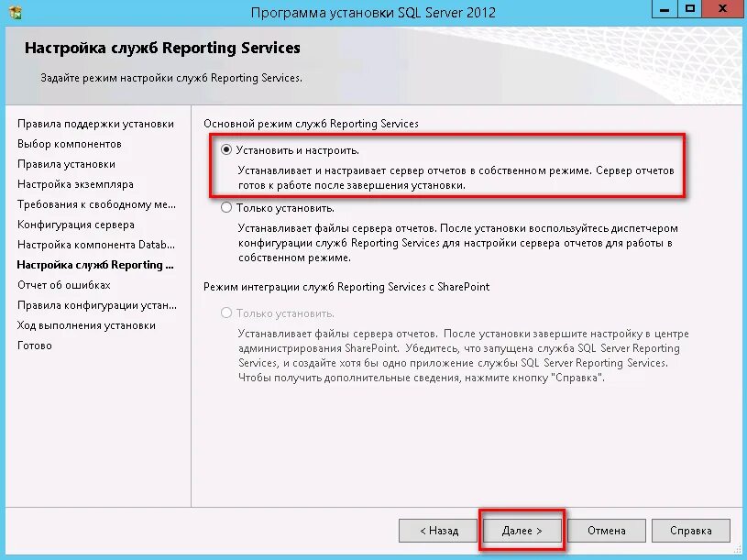Go to 'Требования к свободному ме...' step
Screen dimensions: 747x560
(x=96, y=204)
